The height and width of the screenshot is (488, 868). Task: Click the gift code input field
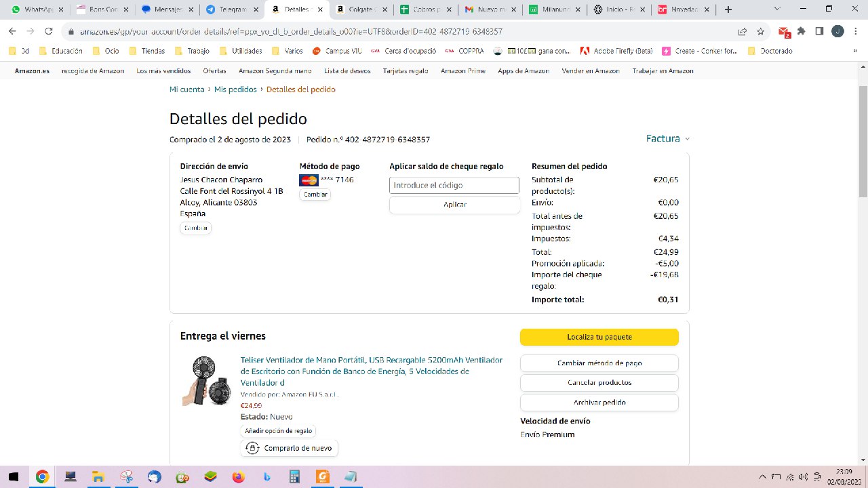point(454,185)
